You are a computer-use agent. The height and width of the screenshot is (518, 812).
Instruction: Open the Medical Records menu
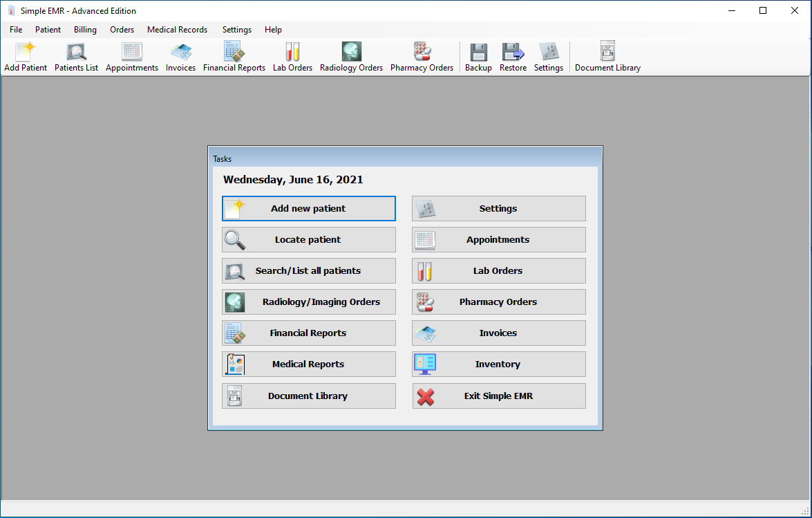pos(177,30)
